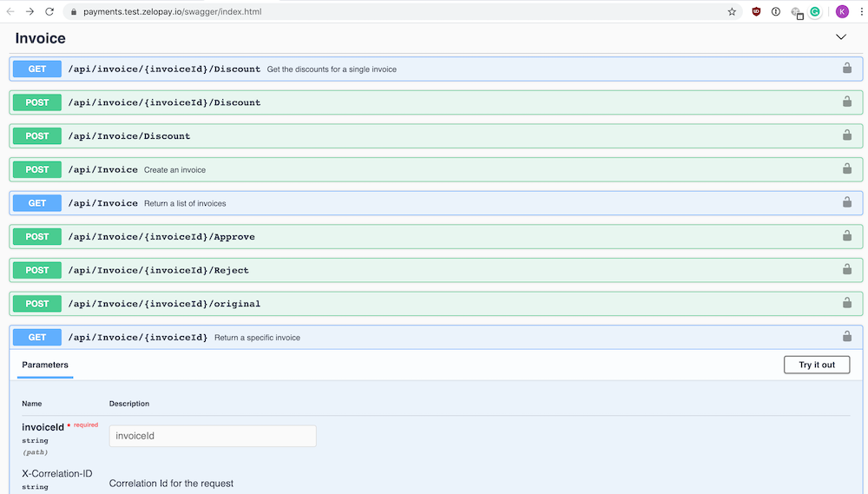Click the Invoice section heading
Viewport: 868px width, 494px height.
coord(41,38)
